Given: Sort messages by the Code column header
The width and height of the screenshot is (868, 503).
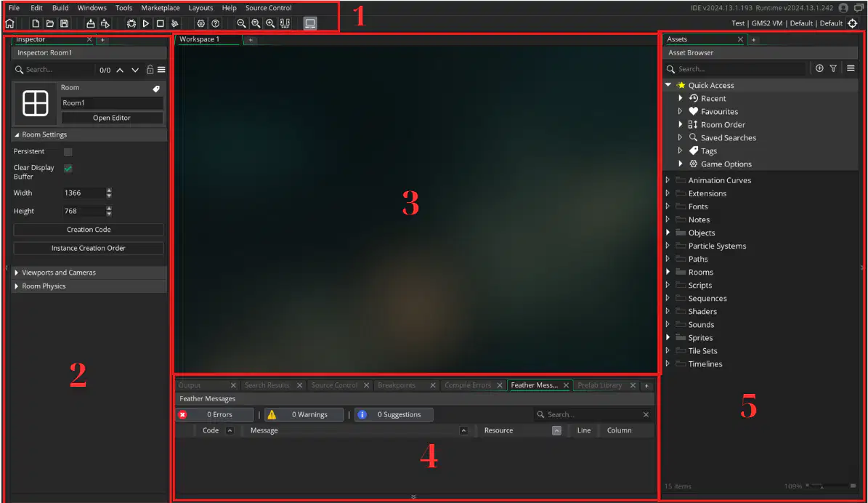Looking at the screenshot, I should coord(211,430).
